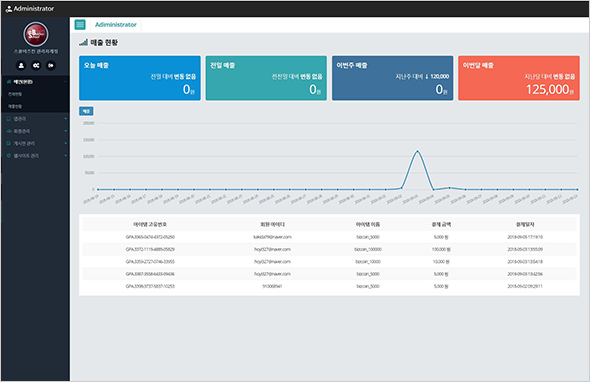Click the item ID starting GPA.3372
590x382 pixels.
point(150,249)
